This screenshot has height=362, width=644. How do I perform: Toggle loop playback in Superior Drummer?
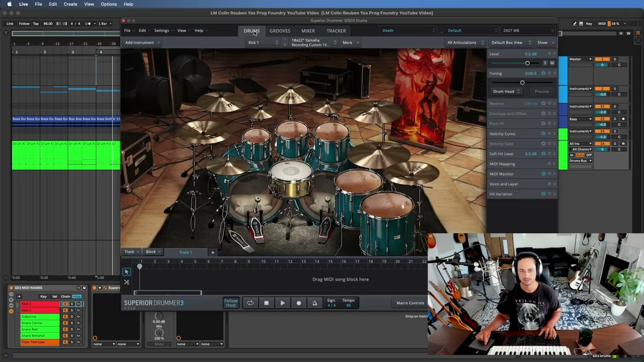[250, 303]
